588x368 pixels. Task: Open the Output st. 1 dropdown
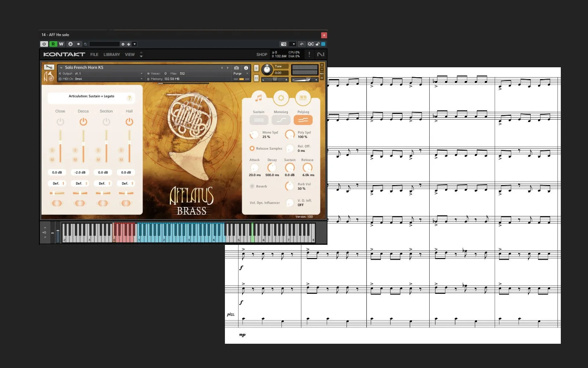pos(101,74)
